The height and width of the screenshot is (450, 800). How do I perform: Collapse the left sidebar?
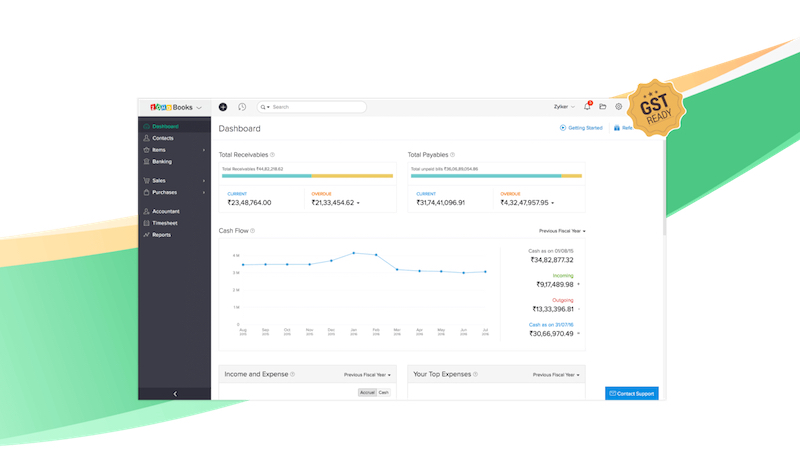pyautogui.click(x=175, y=394)
